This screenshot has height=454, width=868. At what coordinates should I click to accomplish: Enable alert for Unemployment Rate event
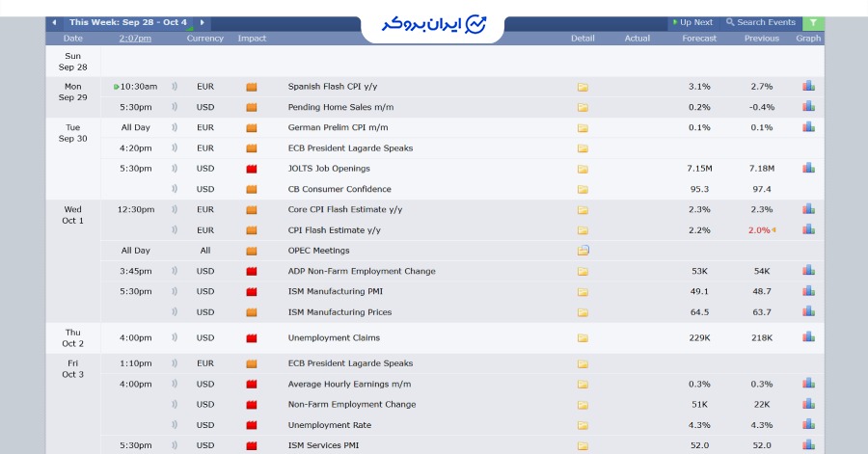pyautogui.click(x=175, y=425)
